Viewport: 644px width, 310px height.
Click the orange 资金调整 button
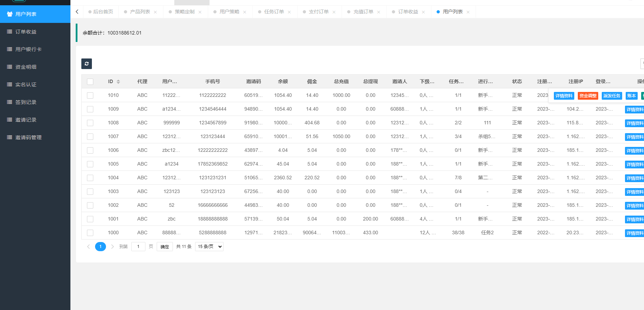pos(588,96)
